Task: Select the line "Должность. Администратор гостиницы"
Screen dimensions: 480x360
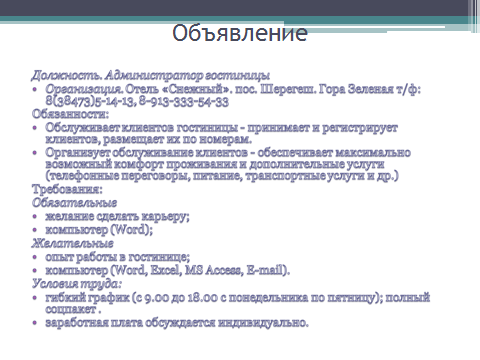Action: pos(150,76)
